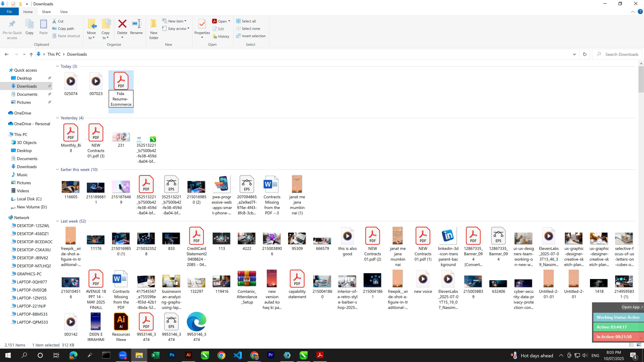Select 3D Objects in the sidebar
The width and height of the screenshot is (644, 362).
(24, 142)
